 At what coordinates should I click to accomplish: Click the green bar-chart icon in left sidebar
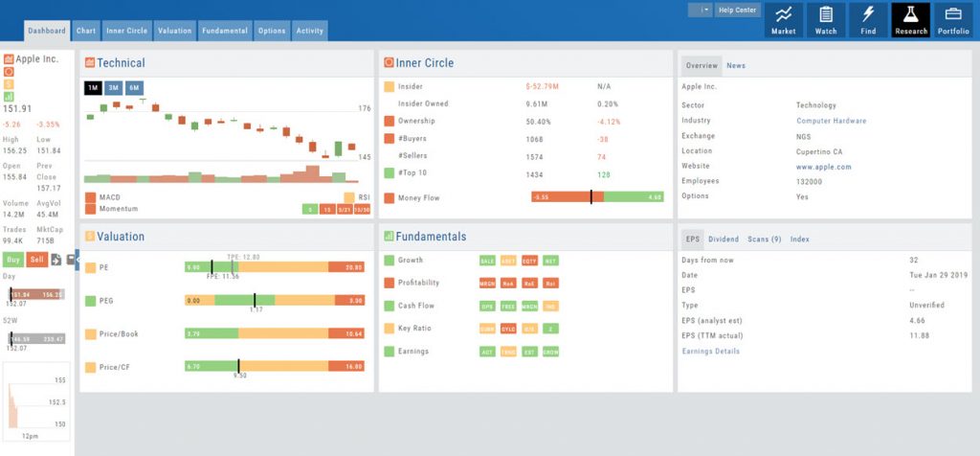(8, 97)
